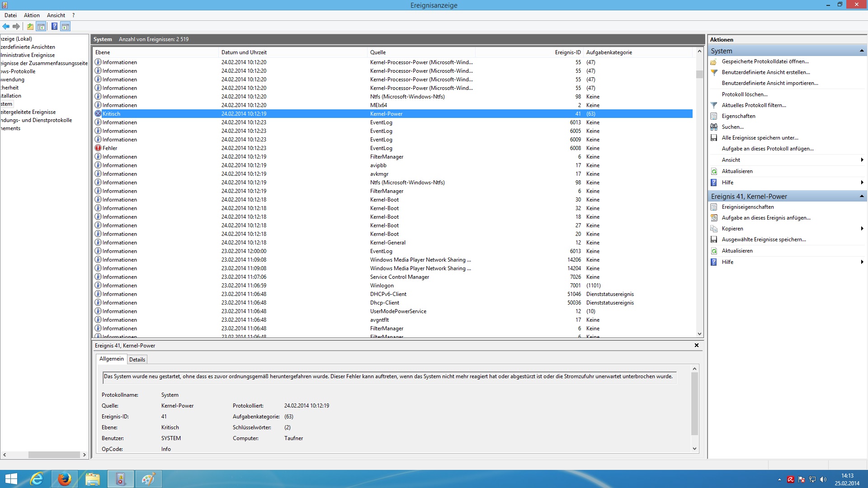868x488 pixels.
Task: Click the up-one-level folder icon
Action: [x=30, y=27]
